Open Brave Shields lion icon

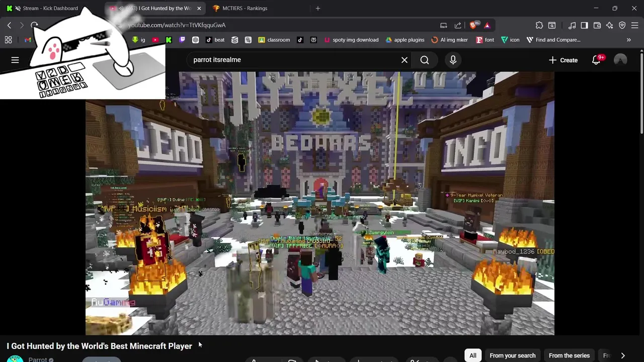tap(473, 25)
